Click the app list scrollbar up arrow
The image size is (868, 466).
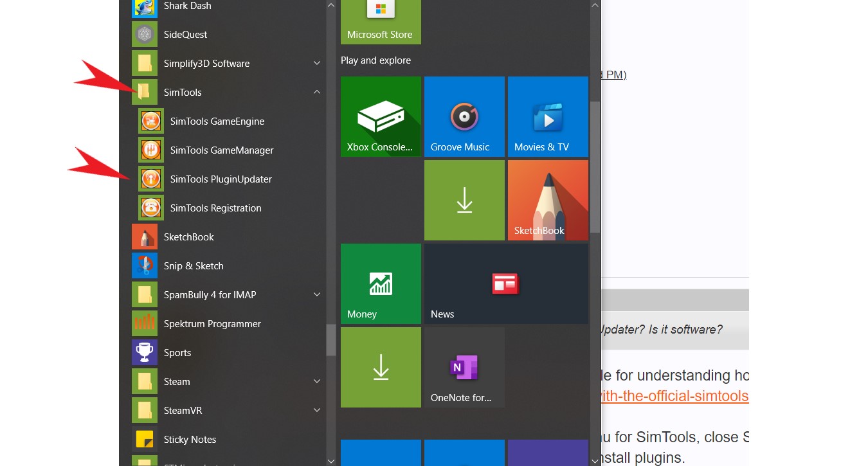(331, 5)
